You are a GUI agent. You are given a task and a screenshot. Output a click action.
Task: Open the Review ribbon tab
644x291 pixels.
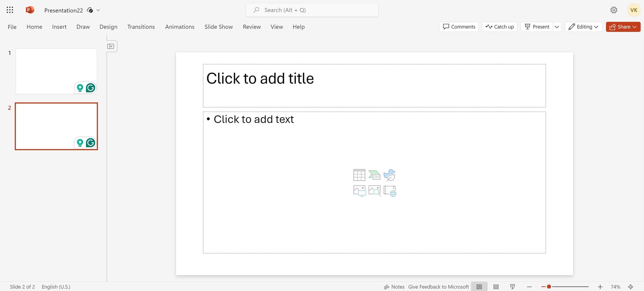click(252, 27)
